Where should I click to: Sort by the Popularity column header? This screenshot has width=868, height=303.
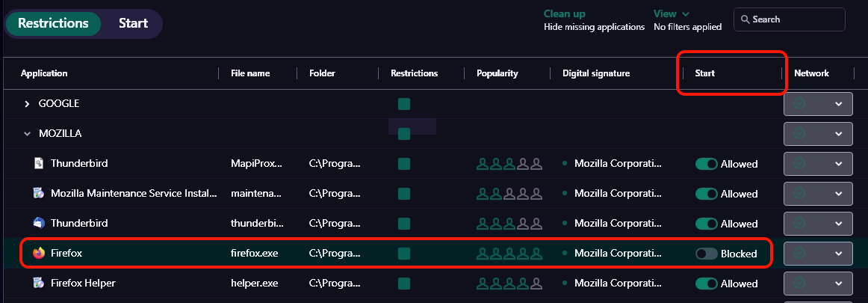tap(497, 73)
